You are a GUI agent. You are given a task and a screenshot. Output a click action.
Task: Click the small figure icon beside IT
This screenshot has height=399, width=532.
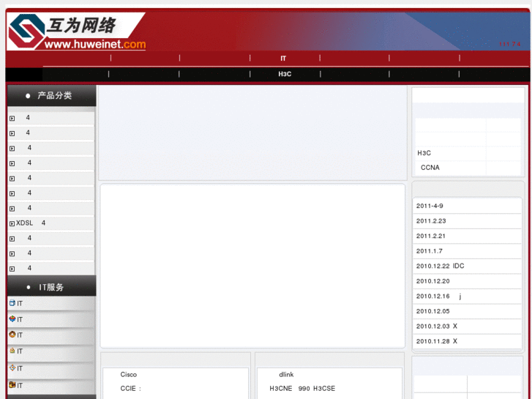[12, 351]
